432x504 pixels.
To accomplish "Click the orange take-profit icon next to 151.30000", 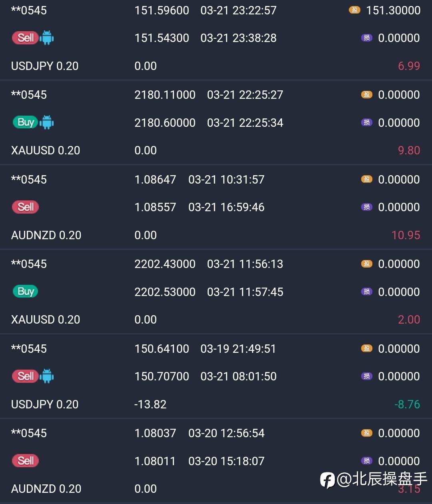I will point(354,10).
